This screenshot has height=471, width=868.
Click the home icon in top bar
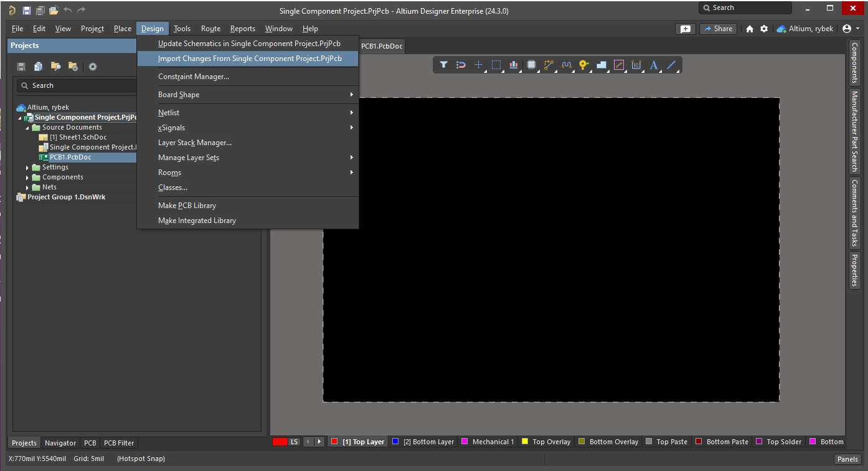coord(750,29)
